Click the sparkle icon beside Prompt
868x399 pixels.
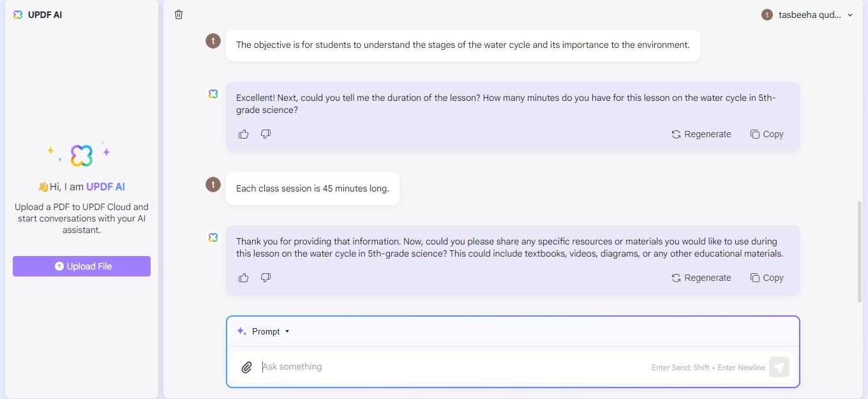(x=241, y=331)
